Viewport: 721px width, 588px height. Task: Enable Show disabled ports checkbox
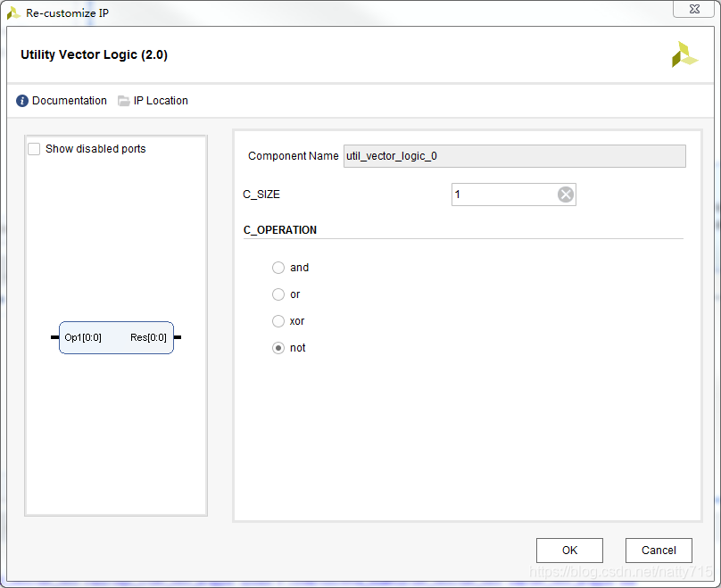pyautogui.click(x=34, y=149)
